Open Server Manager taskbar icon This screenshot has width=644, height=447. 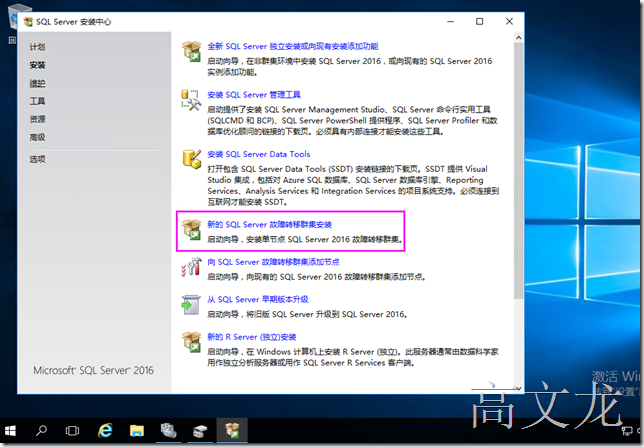[x=168, y=431]
